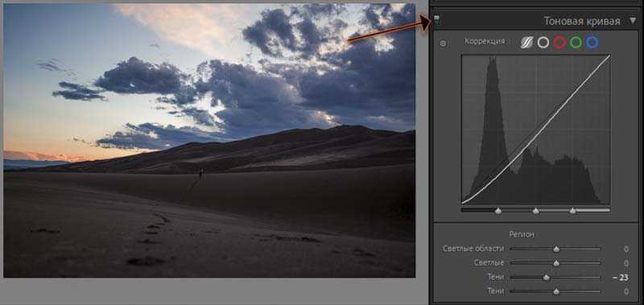This screenshot has height=305, width=644.
Task: Click the desert dune photo preview
Action: coord(209,140)
